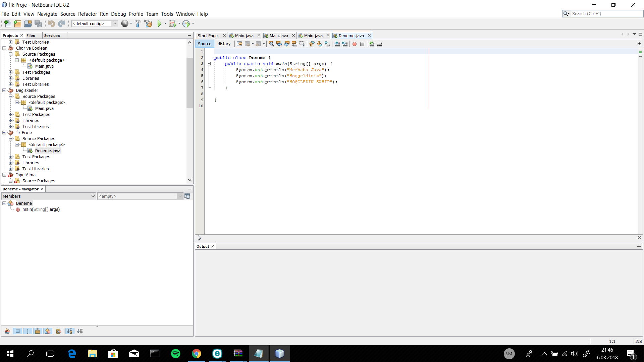The image size is (644, 362).
Task: Open the Refactor menu
Action: 87,14
